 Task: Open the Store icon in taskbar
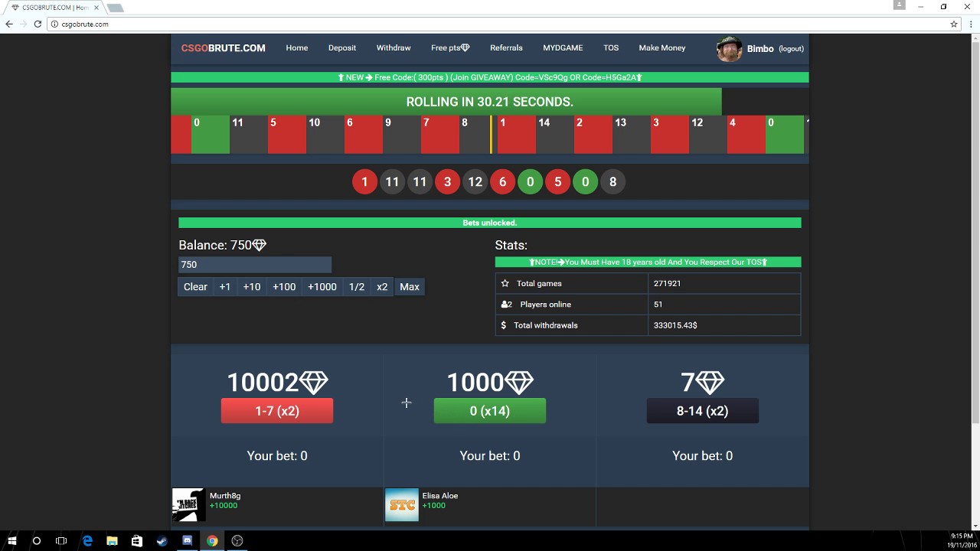[137, 540]
